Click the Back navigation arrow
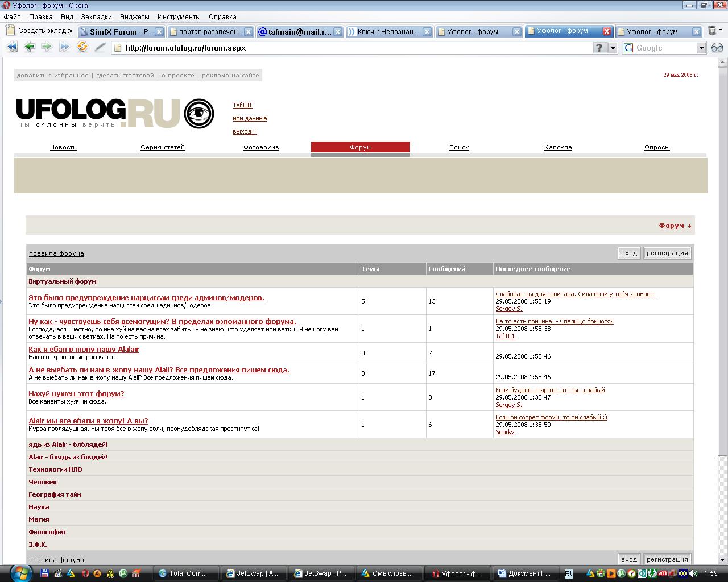 pos(29,48)
